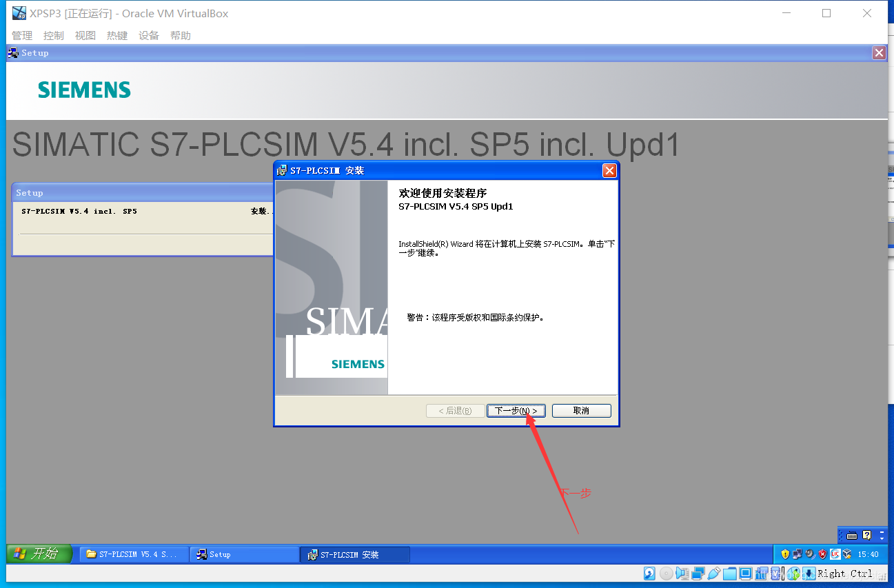The image size is (894, 588).
Task: Click the Setup window title icon
Action: coord(13,53)
